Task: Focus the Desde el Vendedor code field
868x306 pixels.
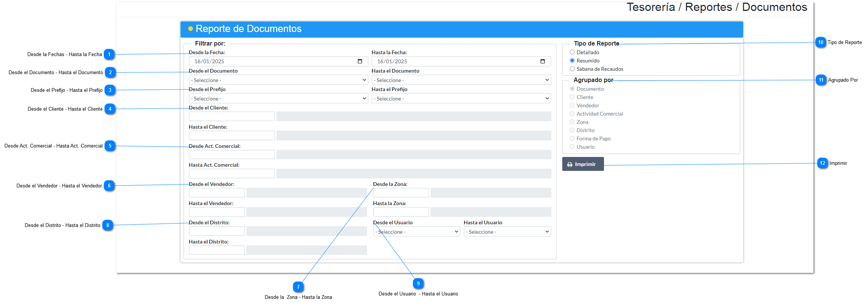Action: tap(217, 193)
